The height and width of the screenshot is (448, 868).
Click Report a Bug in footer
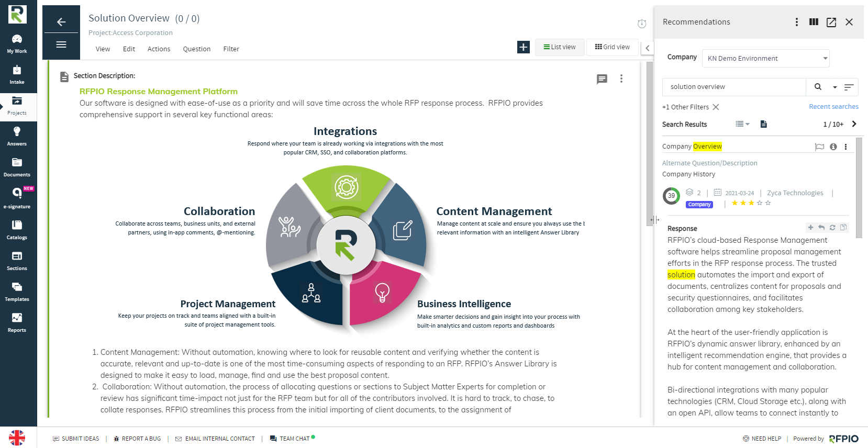click(x=137, y=439)
